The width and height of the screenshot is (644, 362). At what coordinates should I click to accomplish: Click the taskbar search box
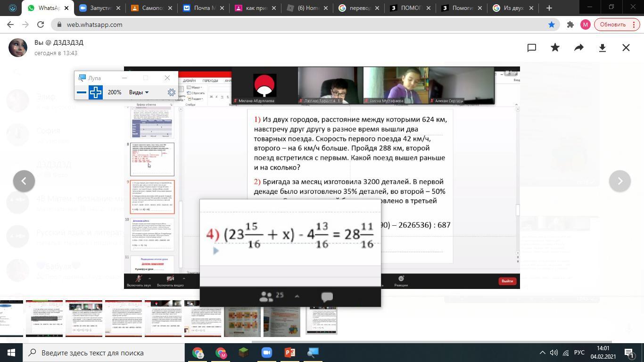tap(103, 353)
